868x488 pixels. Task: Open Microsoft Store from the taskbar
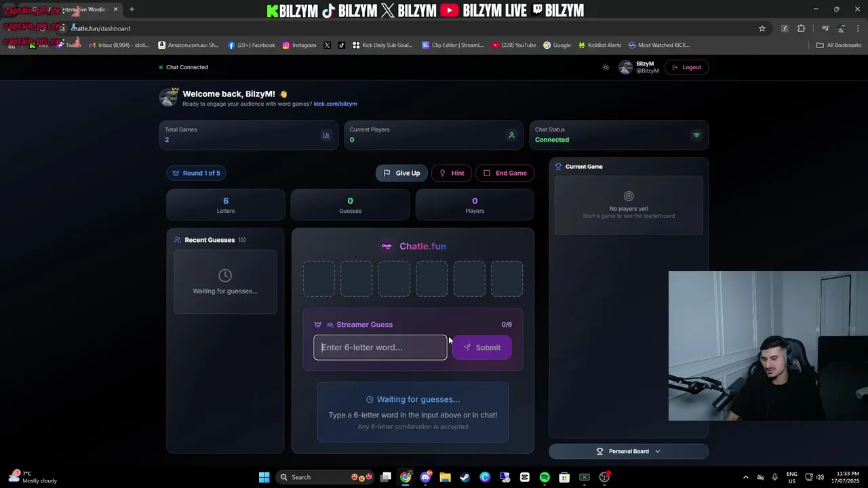[x=564, y=477]
